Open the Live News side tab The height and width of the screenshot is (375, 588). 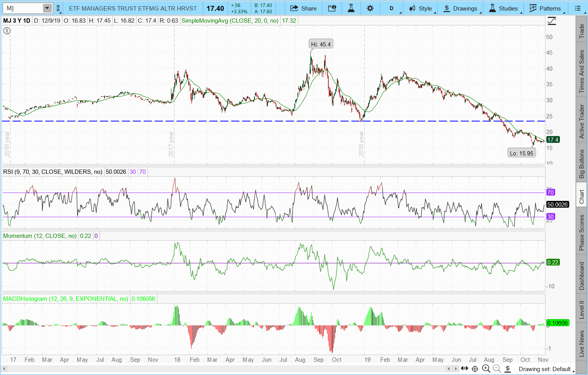[582, 343]
